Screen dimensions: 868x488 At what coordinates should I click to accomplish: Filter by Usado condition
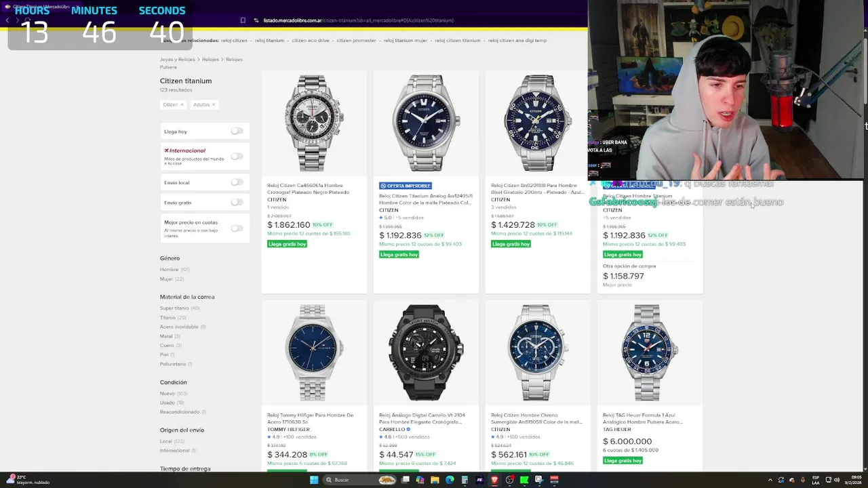(x=172, y=403)
